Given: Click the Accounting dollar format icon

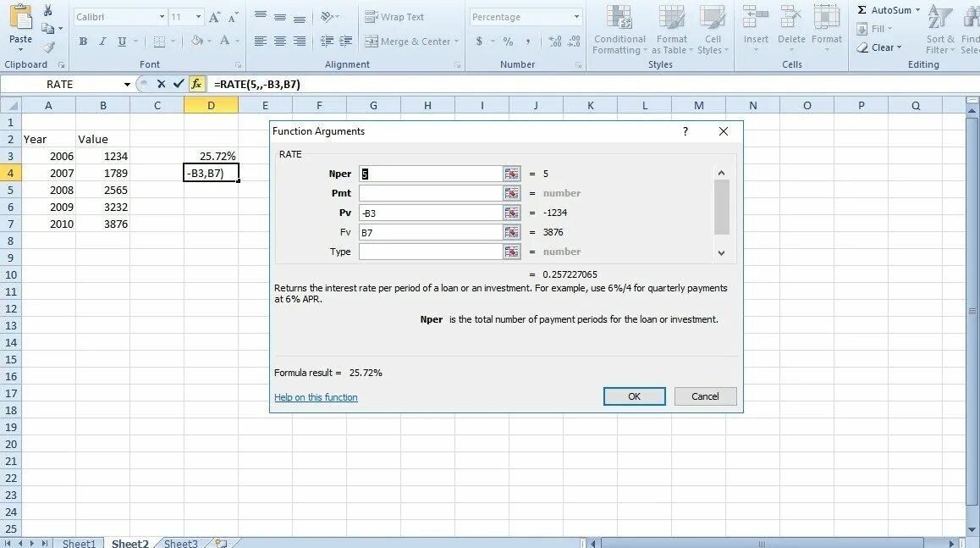Looking at the screenshot, I should coord(479,42).
